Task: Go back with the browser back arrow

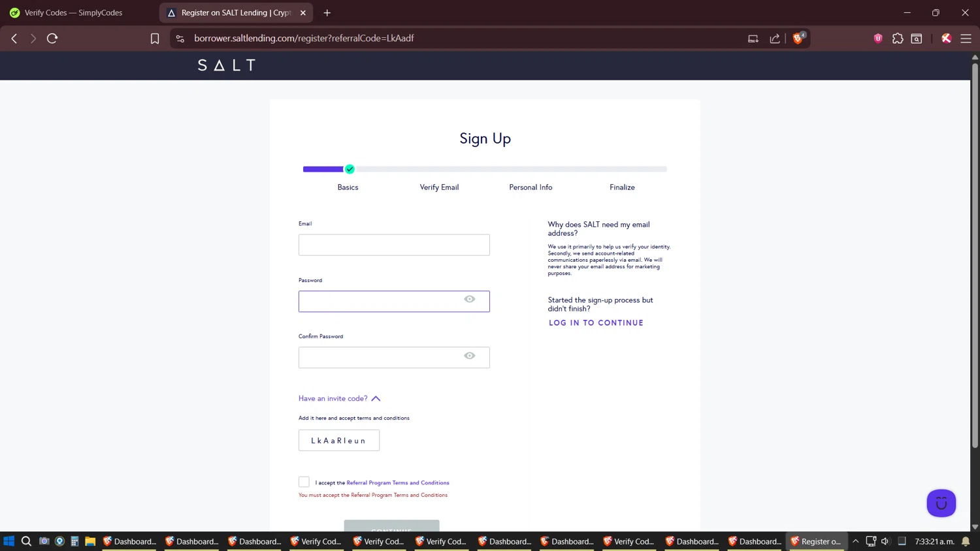Action: coord(14,39)
